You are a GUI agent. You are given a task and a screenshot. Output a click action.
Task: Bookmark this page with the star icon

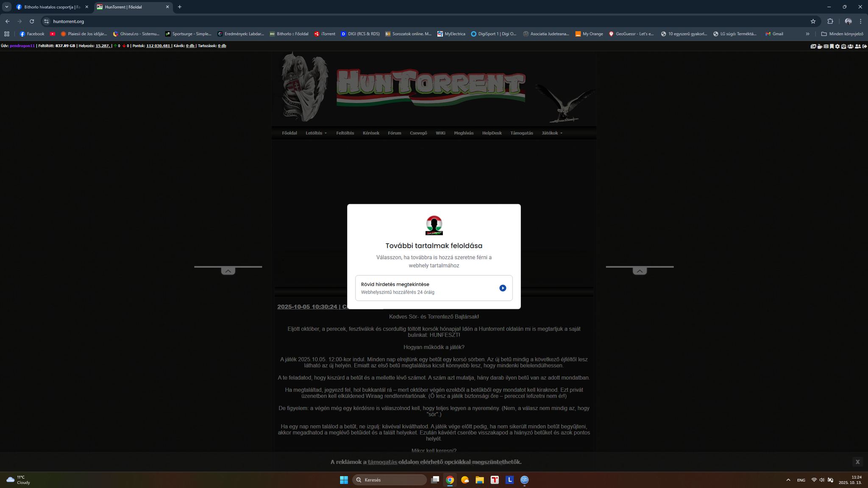click(x=813, y=21)
